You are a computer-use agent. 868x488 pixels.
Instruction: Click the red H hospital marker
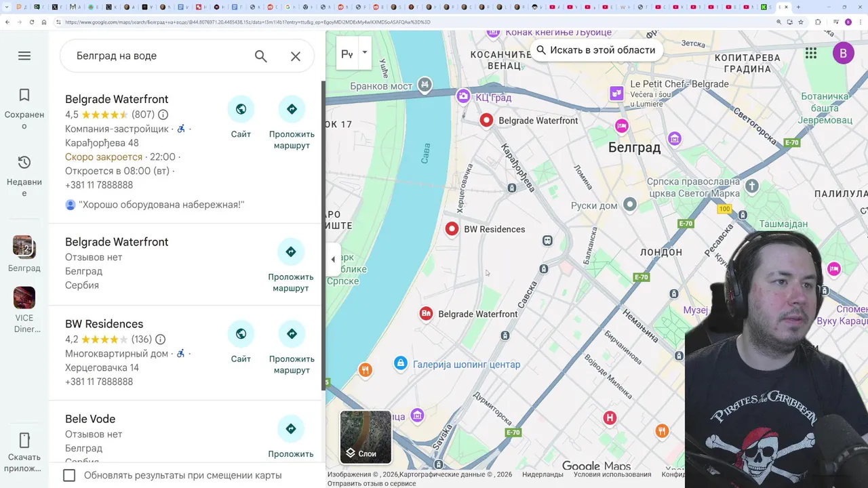click(x=610, y=418)
